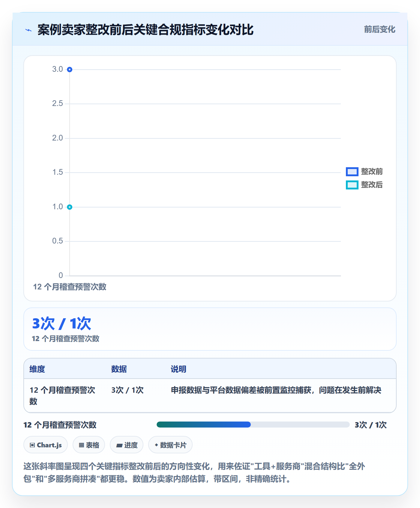Click the 2.5 tick on the y-axis
The image size is (420, 508).
tap(57, 104)
